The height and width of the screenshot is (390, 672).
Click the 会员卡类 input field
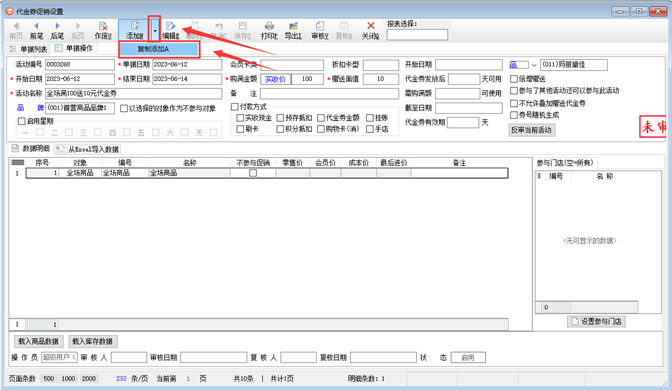coord(292,65)
